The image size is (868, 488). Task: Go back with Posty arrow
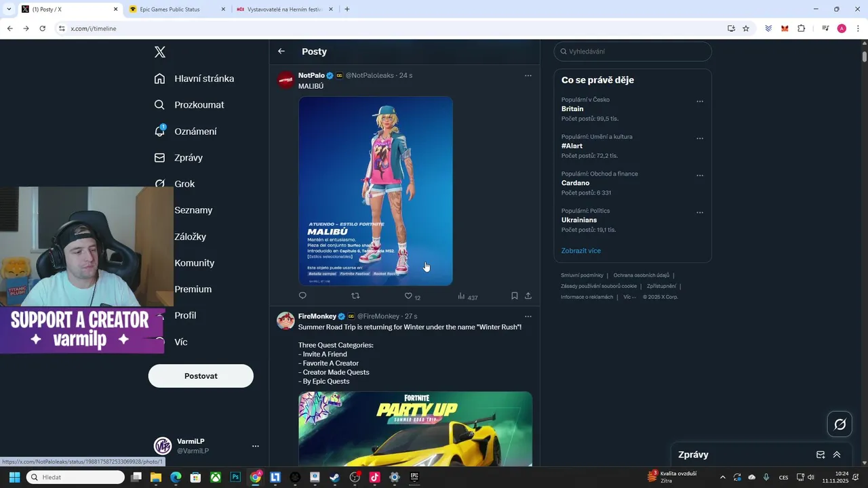281,52
